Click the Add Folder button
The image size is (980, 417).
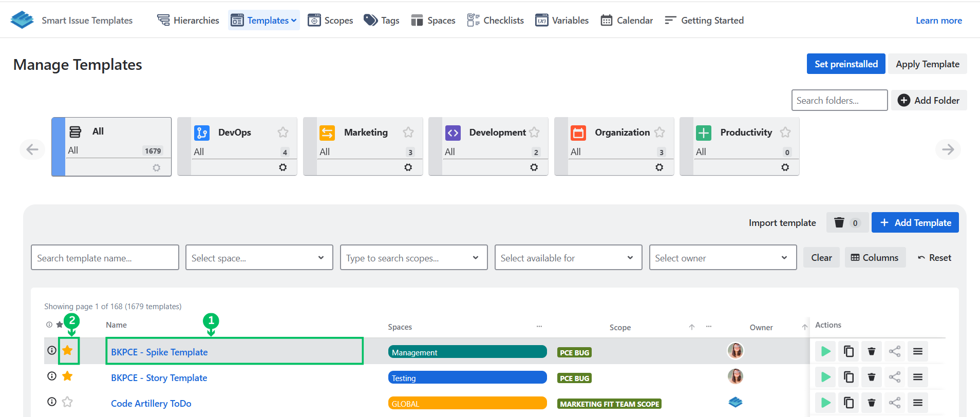[x=929, y=100]
